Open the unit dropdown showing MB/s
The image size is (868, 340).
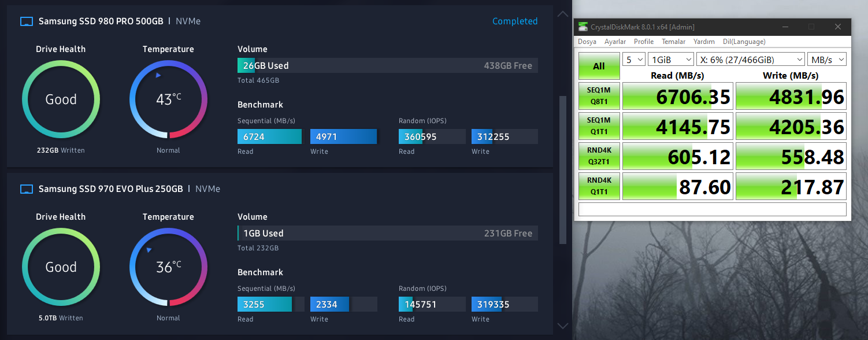coord(826,60)
